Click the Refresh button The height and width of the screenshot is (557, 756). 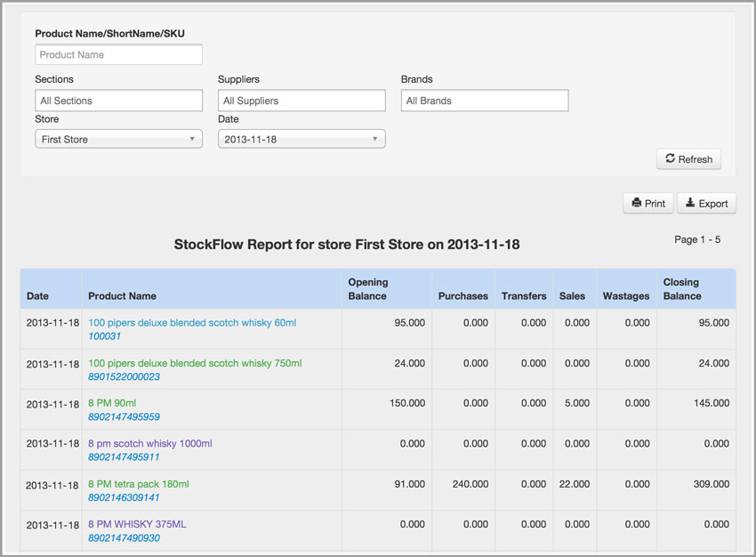tap(688, 159)
